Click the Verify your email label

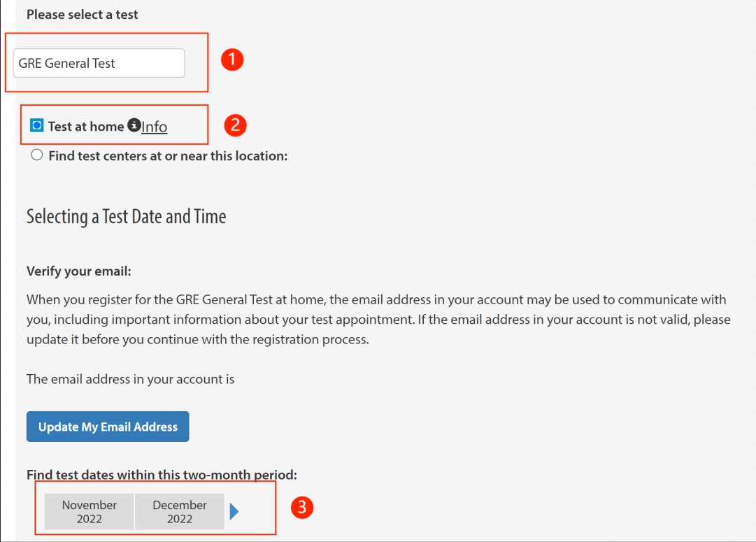pos(78,271)
